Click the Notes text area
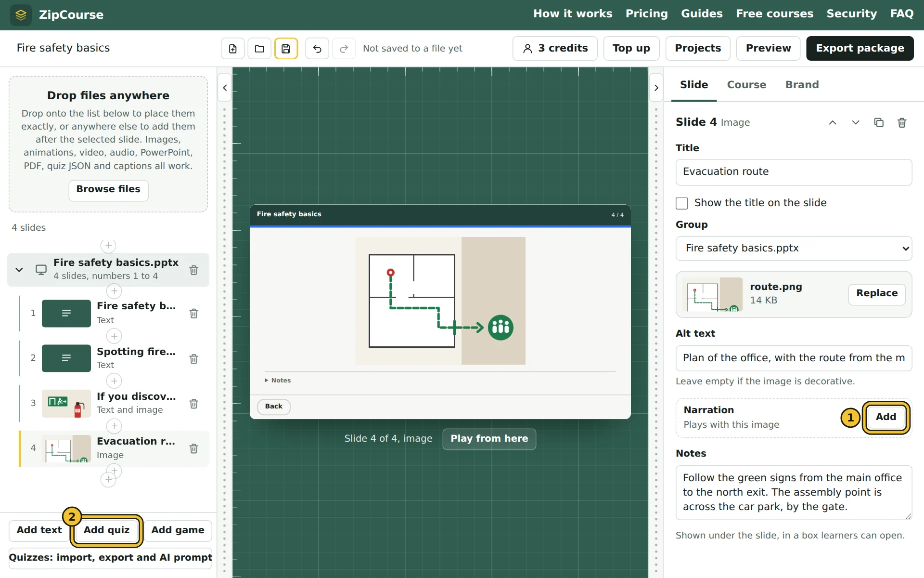 pos(794,492)
